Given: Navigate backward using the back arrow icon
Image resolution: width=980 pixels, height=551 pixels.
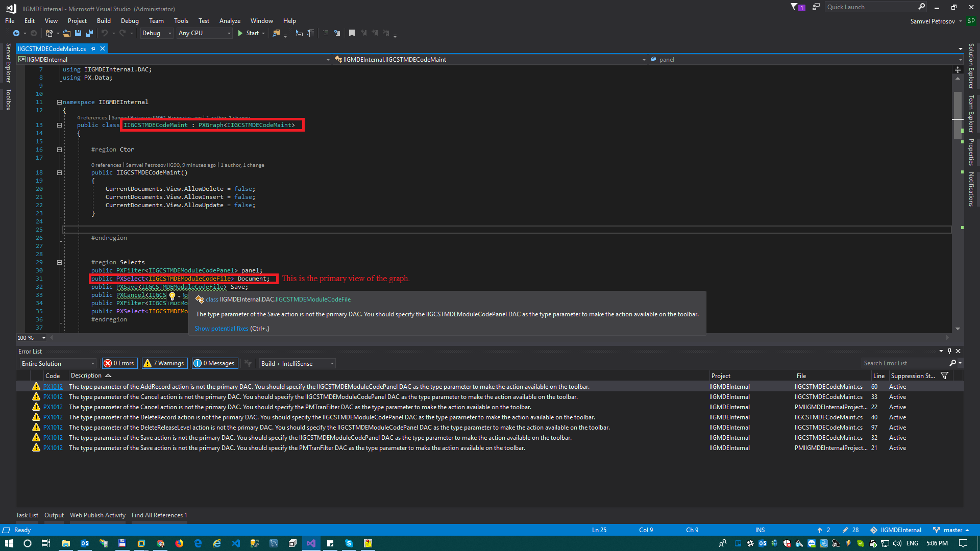Looking at the screenshot, I should [x=16, y=33].
